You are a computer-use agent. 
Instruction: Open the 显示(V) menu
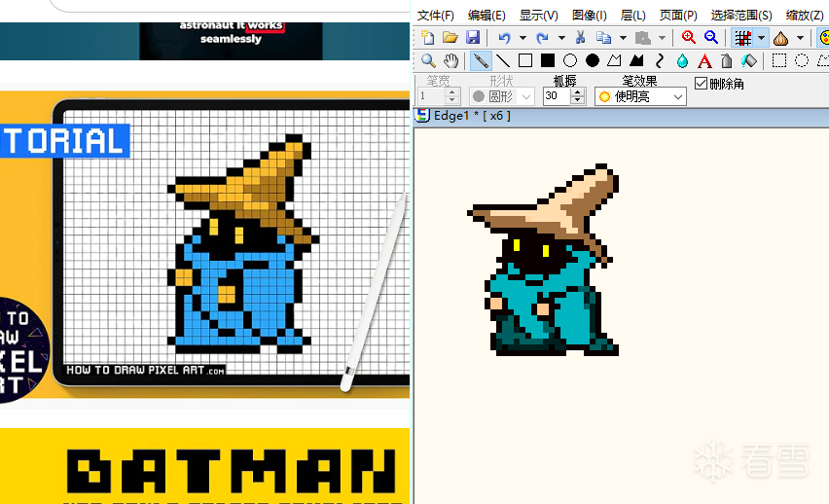tap(538, 16)
